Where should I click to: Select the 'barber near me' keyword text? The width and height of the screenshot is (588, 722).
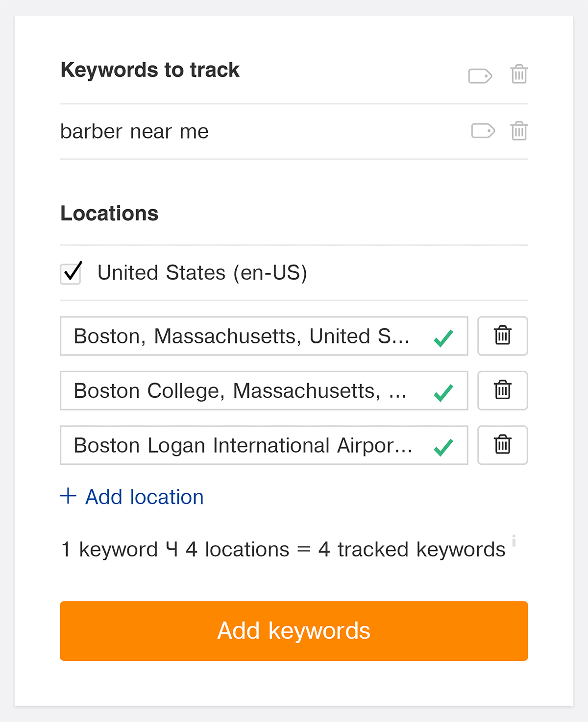tap(134, 132)
